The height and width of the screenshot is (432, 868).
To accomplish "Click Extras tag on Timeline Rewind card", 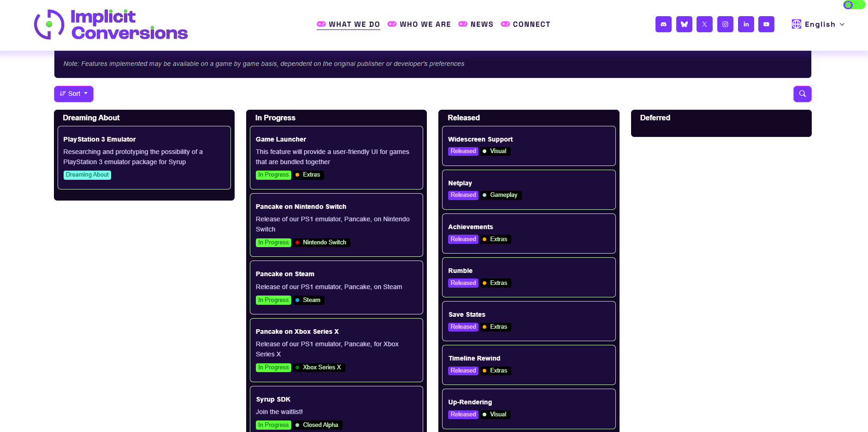I will click(x=496, y=371).
